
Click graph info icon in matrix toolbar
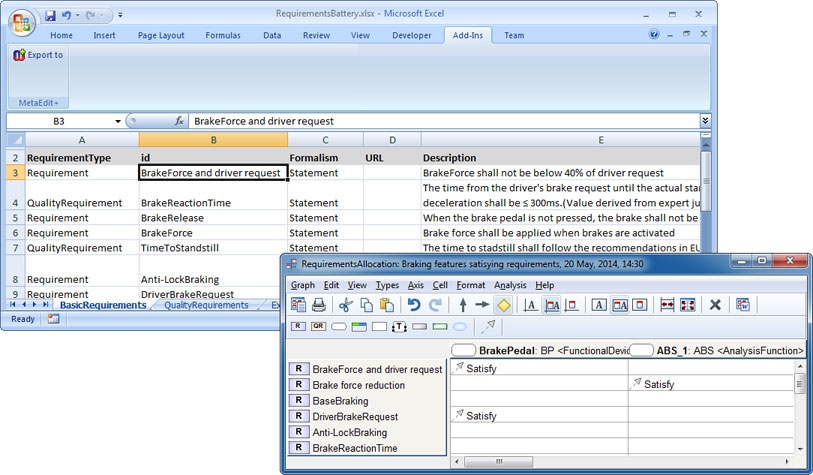pyautogui.click(x=299, y=305)
